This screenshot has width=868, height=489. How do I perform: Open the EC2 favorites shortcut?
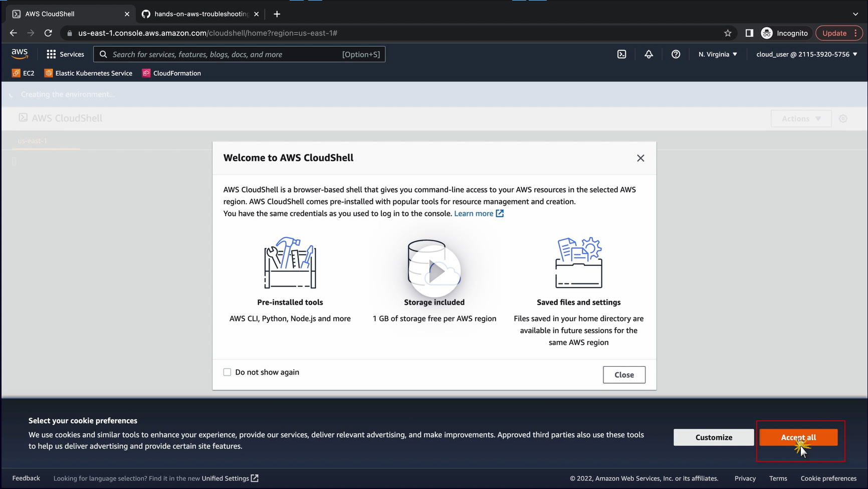[24, 73]
